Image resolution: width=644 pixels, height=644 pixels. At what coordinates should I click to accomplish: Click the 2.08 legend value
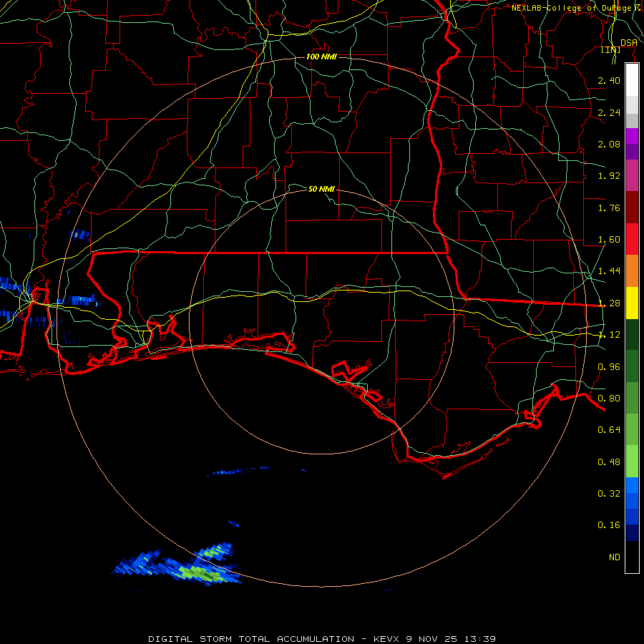click(x=609, y=144)
